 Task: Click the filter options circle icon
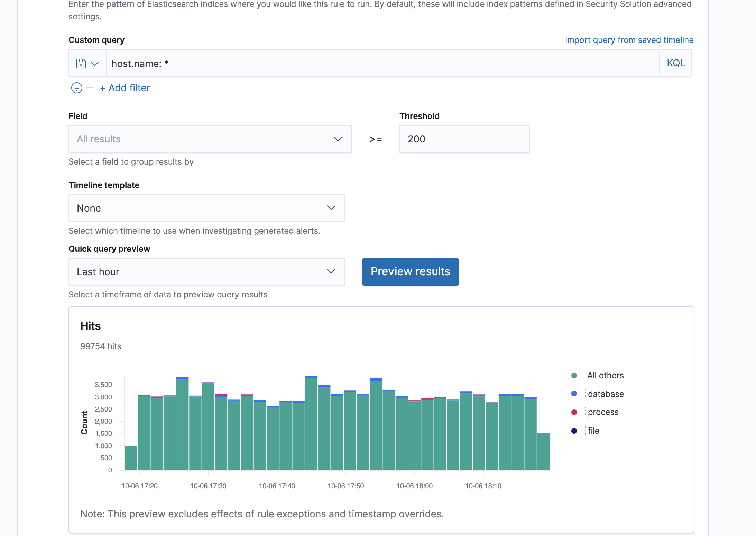click(x=76, y=88)
